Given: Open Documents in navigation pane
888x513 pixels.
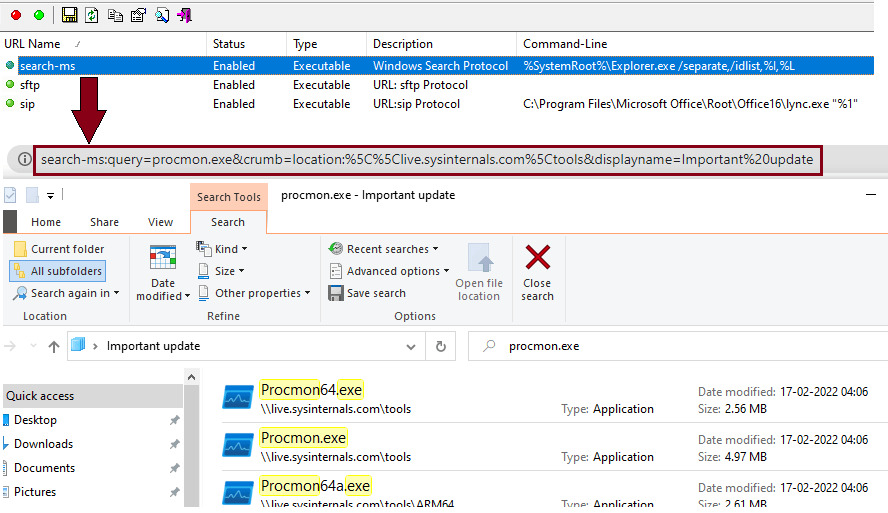Looking at the screenshot, I should point(44,468).
